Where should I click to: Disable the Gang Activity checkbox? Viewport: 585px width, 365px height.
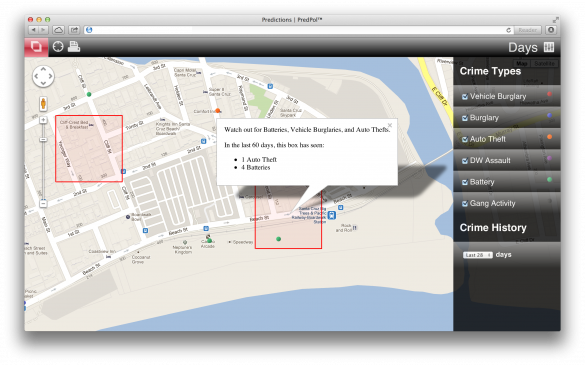(x=465, y=204)
